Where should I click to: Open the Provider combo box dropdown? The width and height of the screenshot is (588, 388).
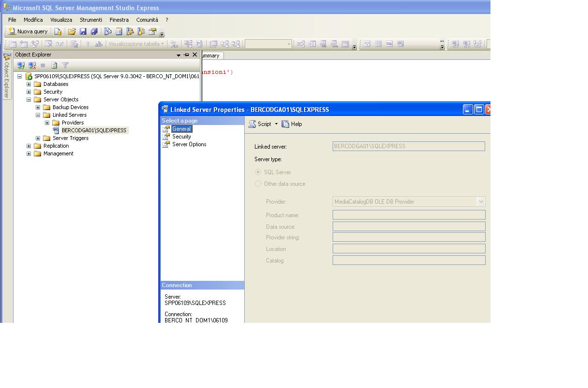(480, 202)
